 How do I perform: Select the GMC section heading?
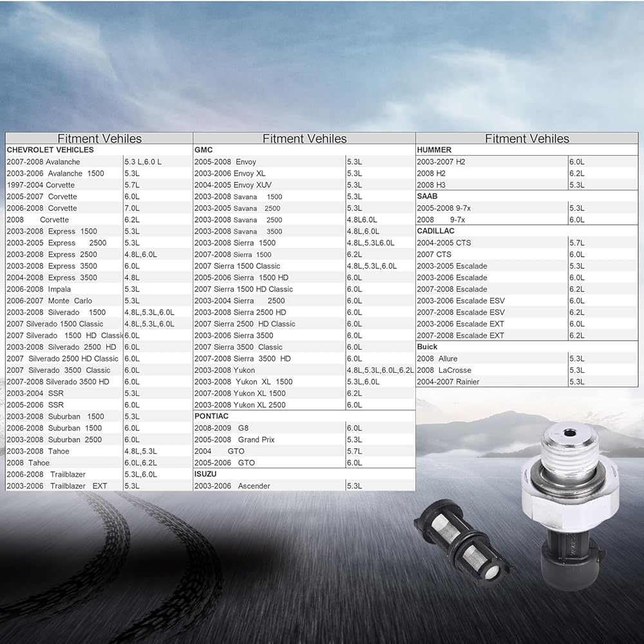click(204, 150)
